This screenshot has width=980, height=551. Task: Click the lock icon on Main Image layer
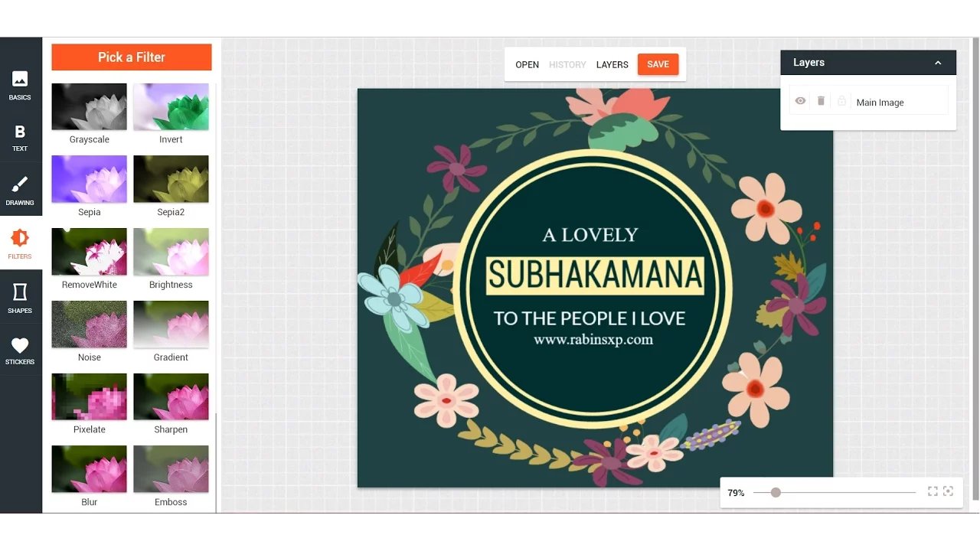841,101
